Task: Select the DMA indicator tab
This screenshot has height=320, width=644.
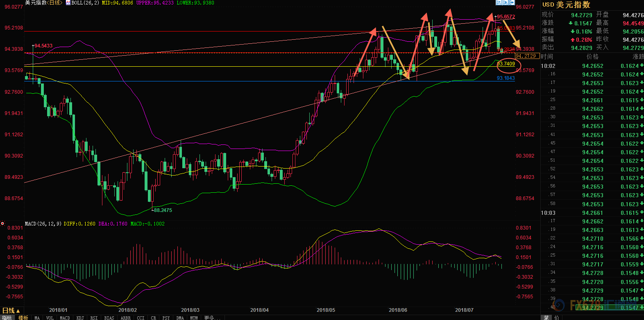Action: (180, 318)
